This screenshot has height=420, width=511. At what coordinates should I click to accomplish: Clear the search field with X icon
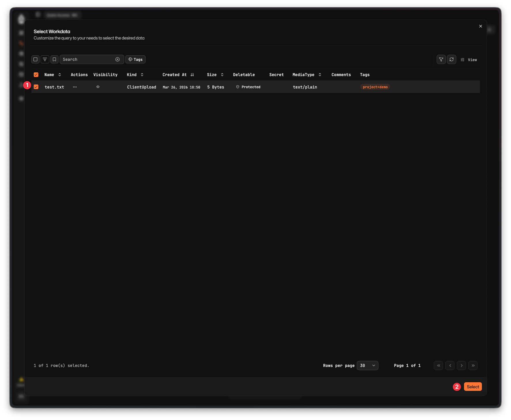coord(118,59)
